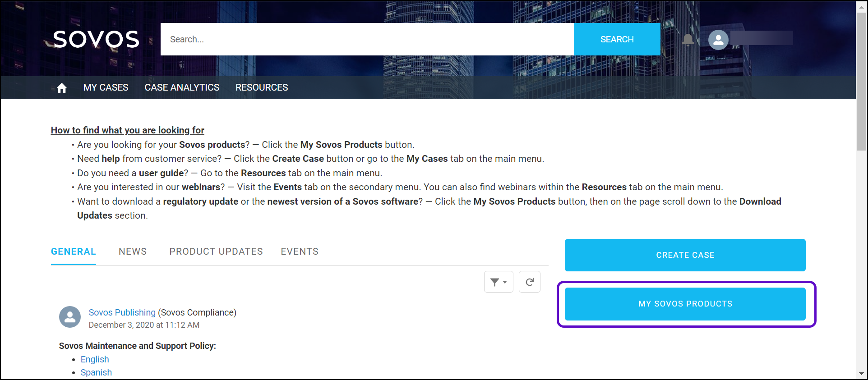Viewport: 868px width, 380px height.
Task: Click the Search button
Action: click(x=617, y=39)
